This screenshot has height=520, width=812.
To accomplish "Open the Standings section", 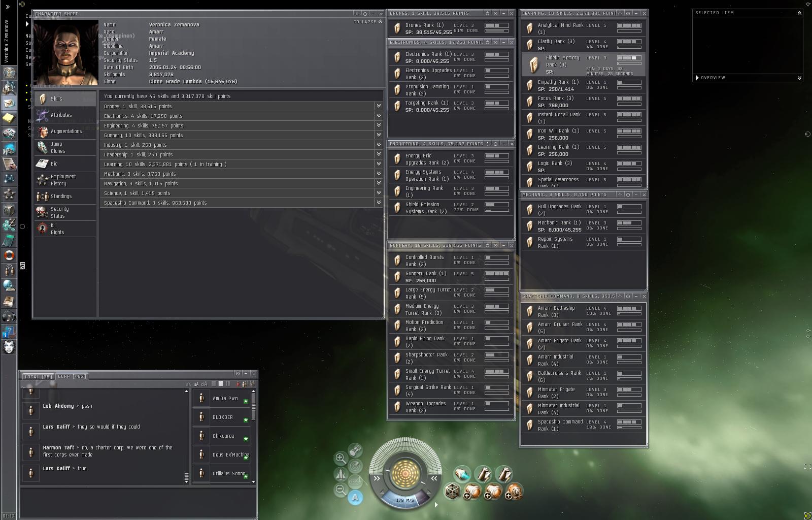I will click(65, 196).
